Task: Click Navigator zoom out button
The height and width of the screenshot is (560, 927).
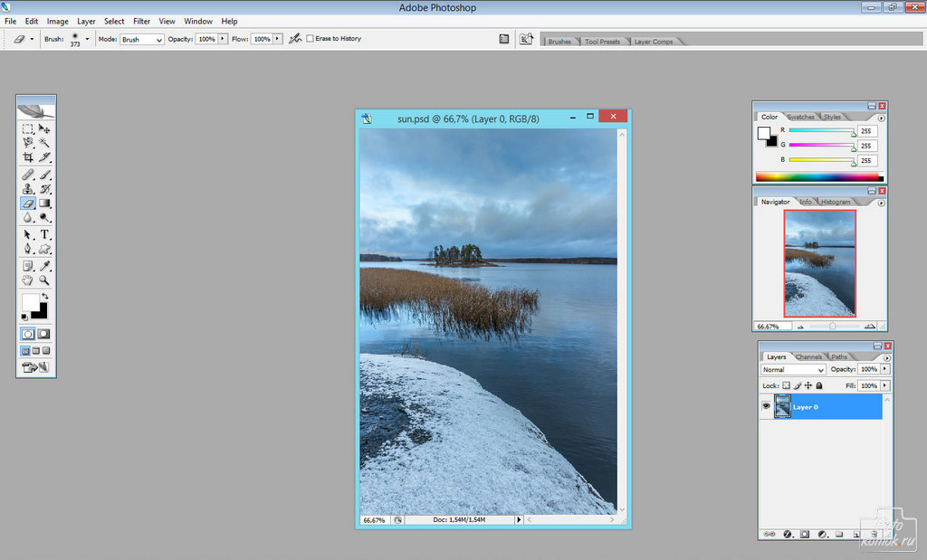Action: (x=800, y=326)
